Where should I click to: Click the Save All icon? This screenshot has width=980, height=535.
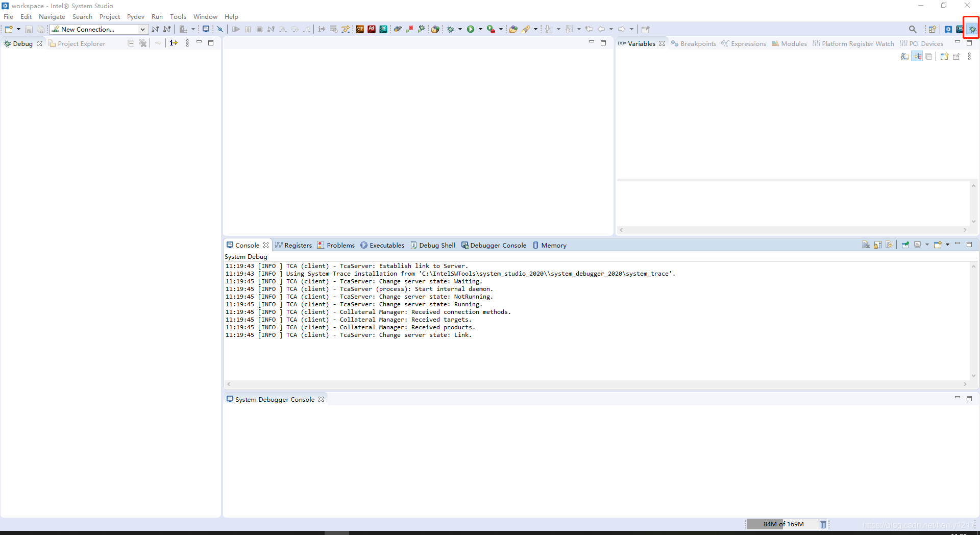coord(40,29)
